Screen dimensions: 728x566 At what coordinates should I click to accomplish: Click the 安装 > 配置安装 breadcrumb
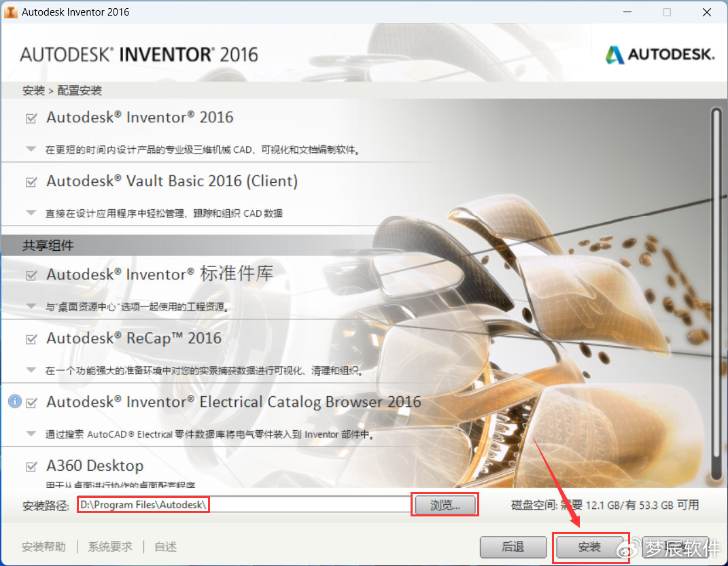(62, 90)
